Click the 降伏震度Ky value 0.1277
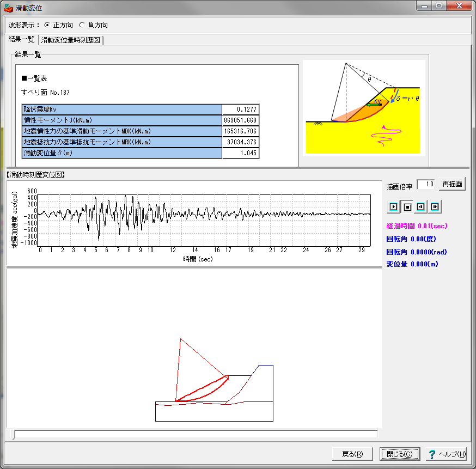The width and height of the screenshot is (476, 469). coord(240,109)
